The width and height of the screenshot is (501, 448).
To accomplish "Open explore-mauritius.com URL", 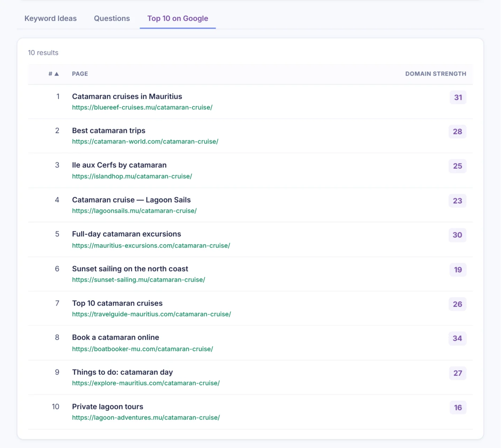I will point(146,383).
